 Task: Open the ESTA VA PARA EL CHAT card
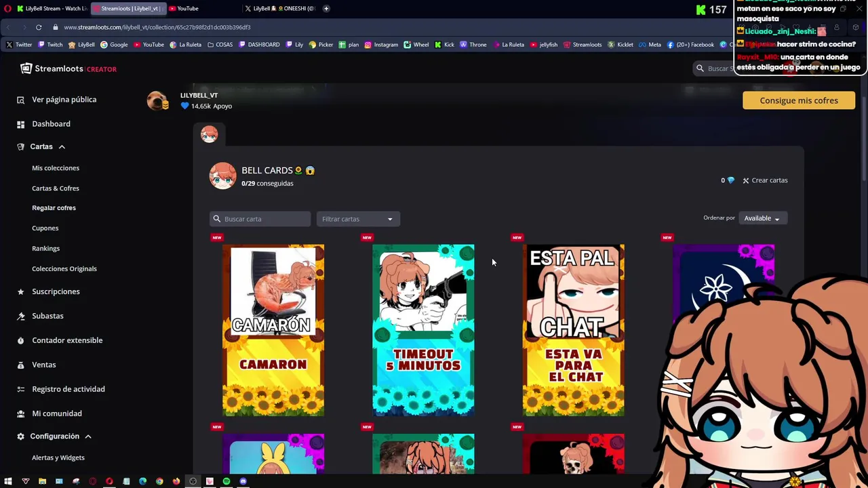click(573, 330)
